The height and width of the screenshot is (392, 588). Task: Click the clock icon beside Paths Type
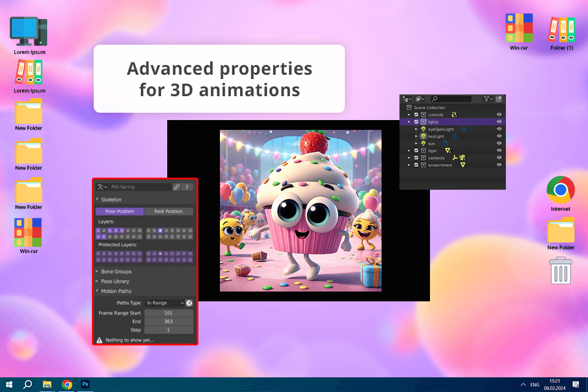[x=189, y=303]
